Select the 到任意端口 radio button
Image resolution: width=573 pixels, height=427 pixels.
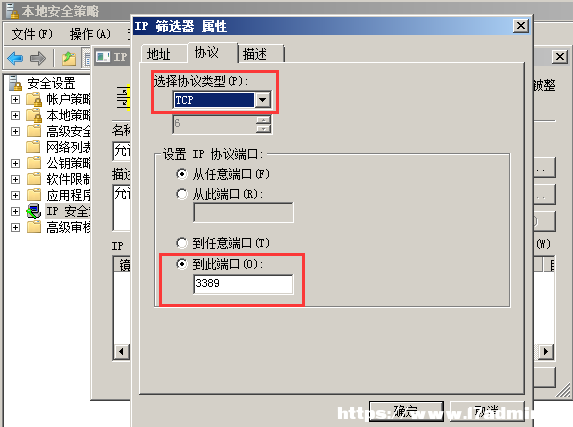(x=182, y=243)
